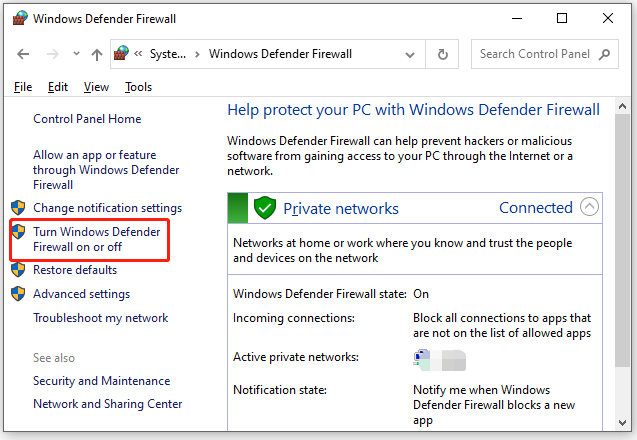Go to Network and Sharing Center
Viewport: 637px width, 440px height.
(108, 404)
